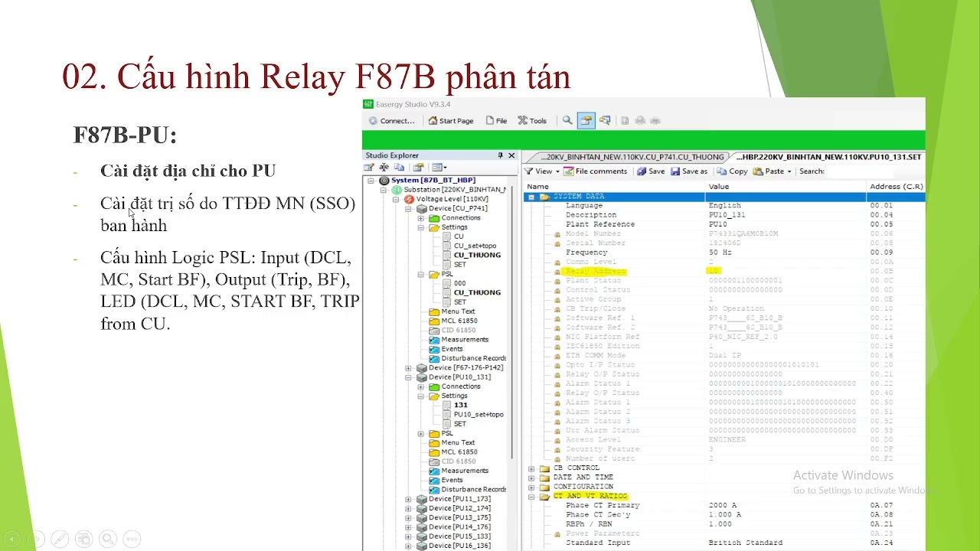Select the 'Standard Input' setting row
The width and height of the screenshot is (980, 551).
click(x=724, y=543)
